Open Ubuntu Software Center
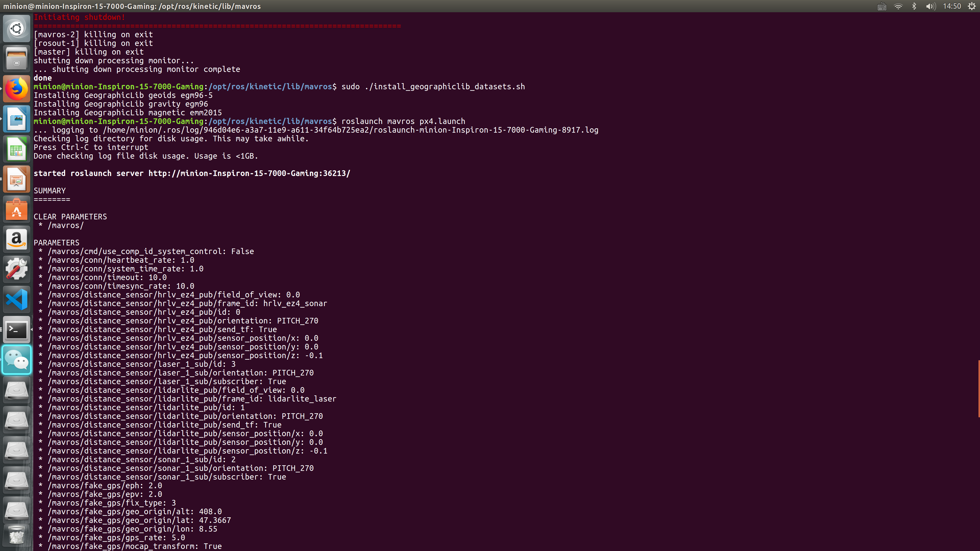The height and width of the screenshot is (551, 980). click(16, 209)
